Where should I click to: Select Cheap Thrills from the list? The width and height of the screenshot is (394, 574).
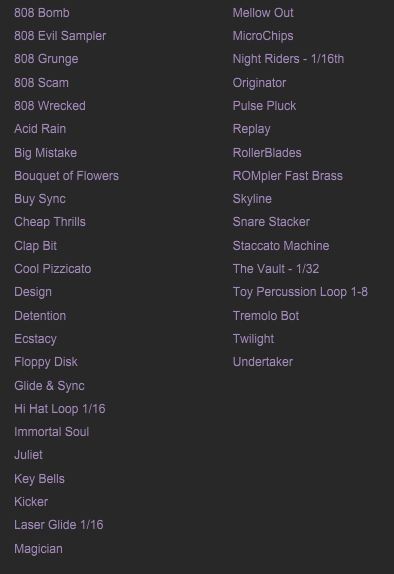50,222
